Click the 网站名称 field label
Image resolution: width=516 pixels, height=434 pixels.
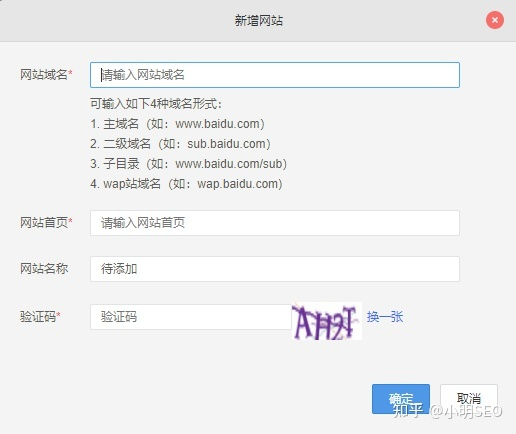pos(44,269)
